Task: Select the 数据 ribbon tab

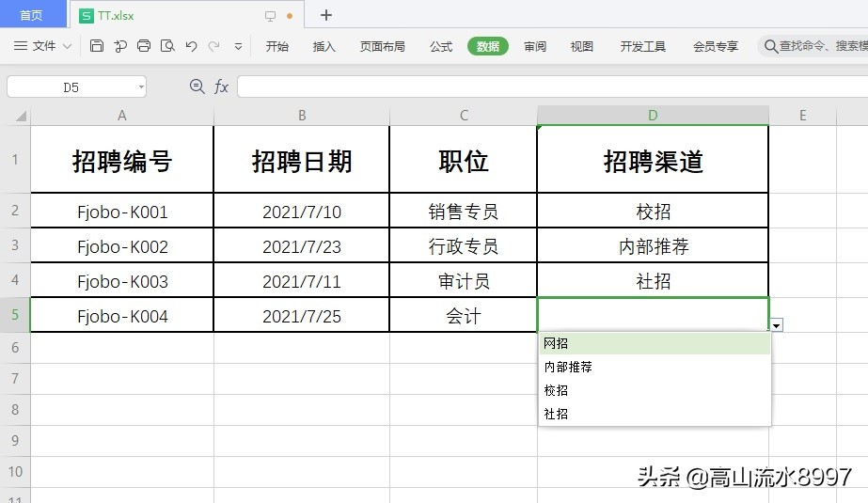Action: tap(488, 46)
